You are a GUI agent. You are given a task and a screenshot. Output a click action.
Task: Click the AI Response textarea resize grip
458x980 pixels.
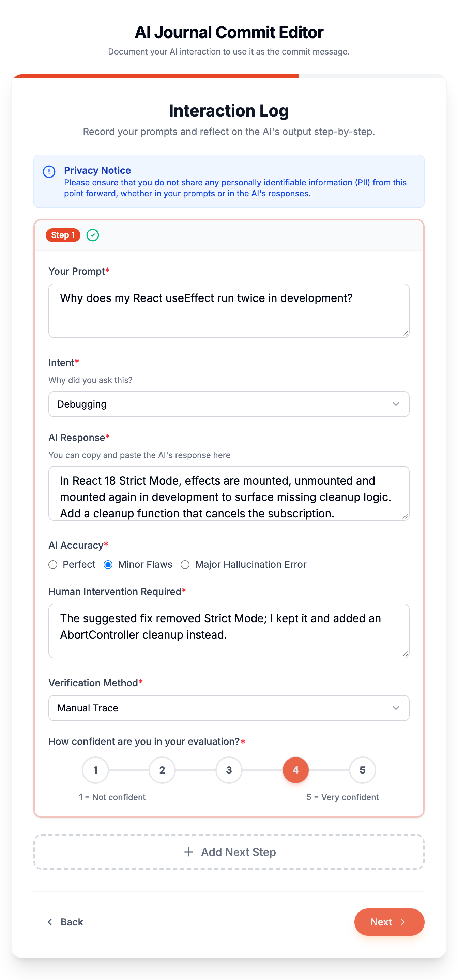(x=405, y=516)
